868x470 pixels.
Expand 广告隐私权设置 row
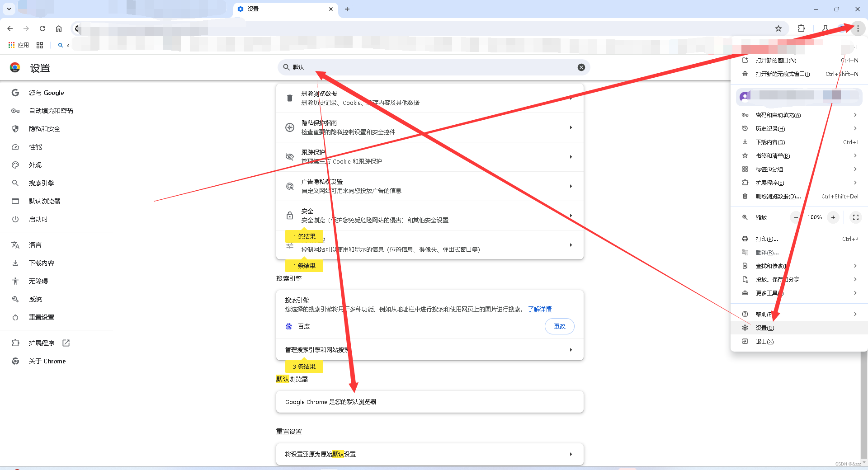[429, 186]
